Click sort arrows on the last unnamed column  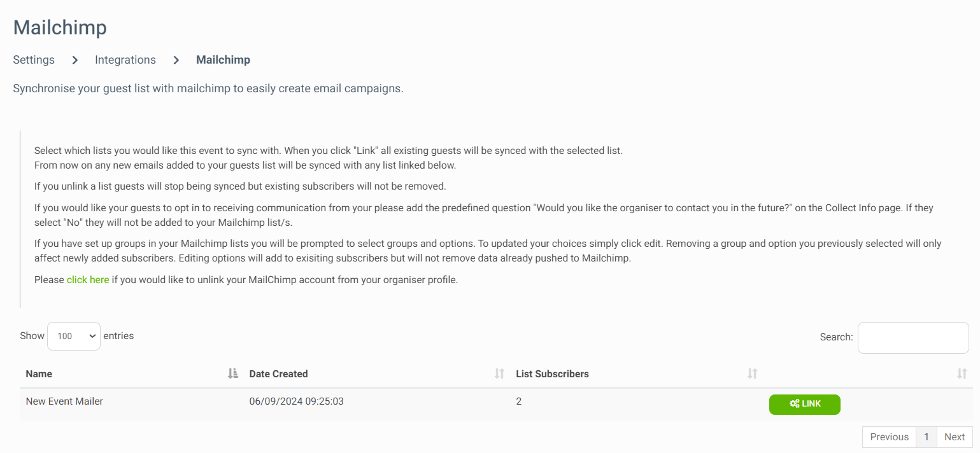pos(962,373)
